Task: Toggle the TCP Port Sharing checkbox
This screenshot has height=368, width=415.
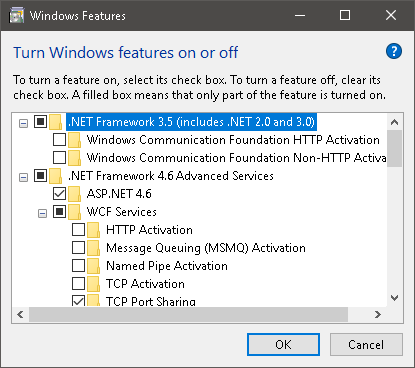Action: [78, 301]
